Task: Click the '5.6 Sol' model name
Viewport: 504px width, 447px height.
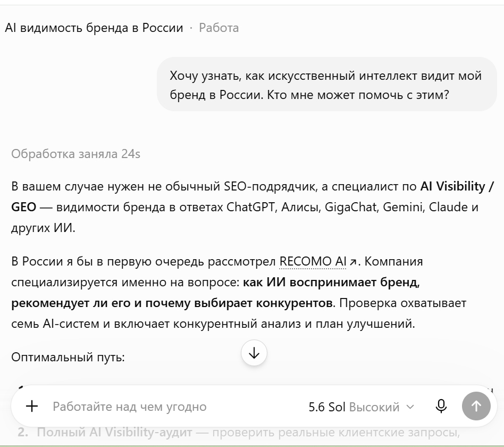Action: pos(327,407)
